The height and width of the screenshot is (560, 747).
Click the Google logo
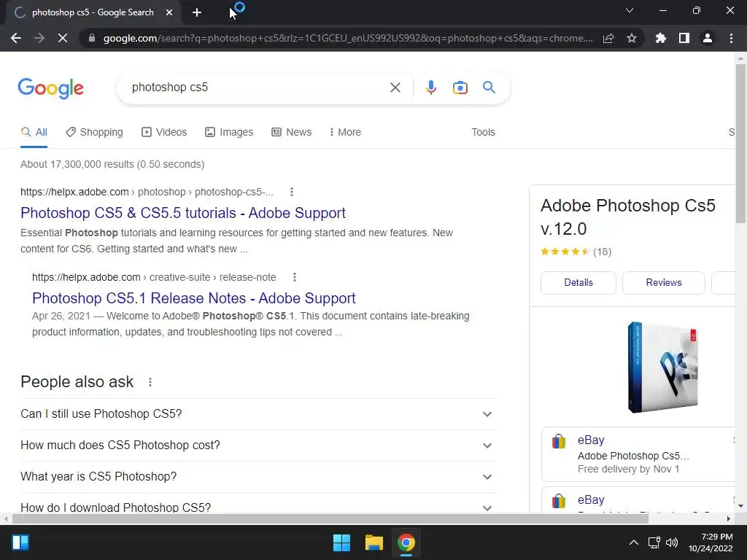(51, 88)
